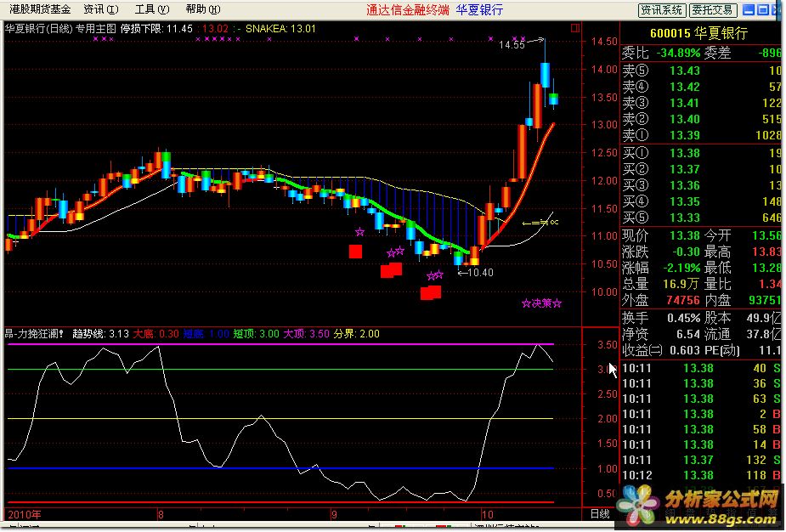Click the 分界: 2.00 legend label
This screenshot has width=786, height=532.
click(x=356, y=333)
